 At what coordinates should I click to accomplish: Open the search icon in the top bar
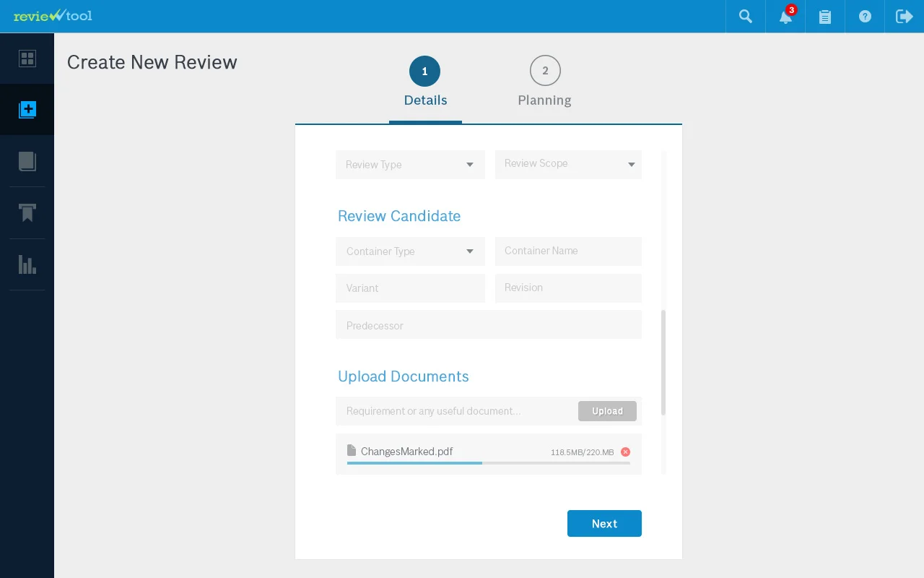pos(746,16)
